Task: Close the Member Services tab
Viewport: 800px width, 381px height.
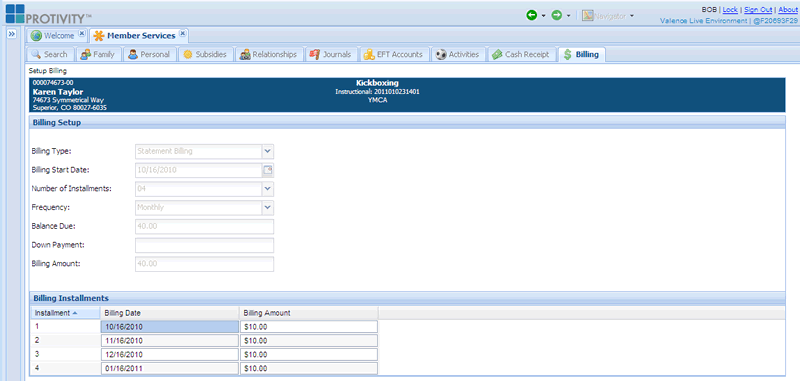Action: tap(183, 35)
